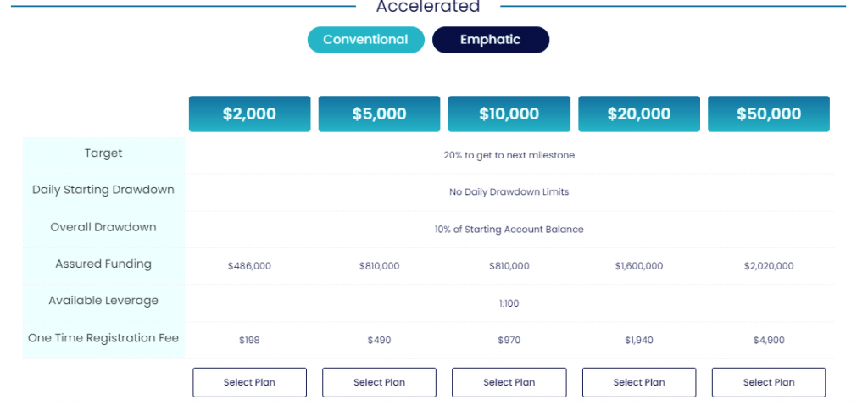Click the One Time Registration Fee label
The height and width of the screenshot is (405, 868).
coord(103,337)
